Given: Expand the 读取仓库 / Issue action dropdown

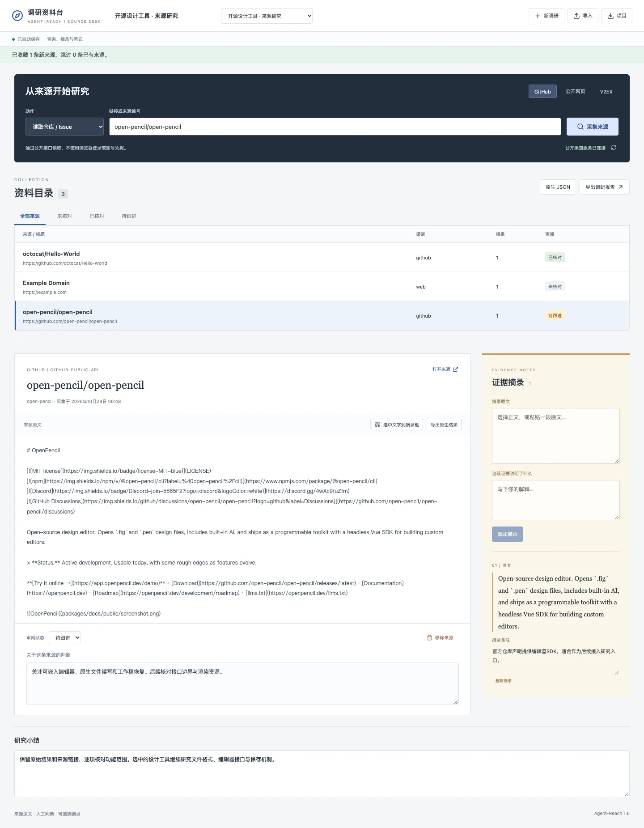Looking at the screenshot, I should click(64, 127).
